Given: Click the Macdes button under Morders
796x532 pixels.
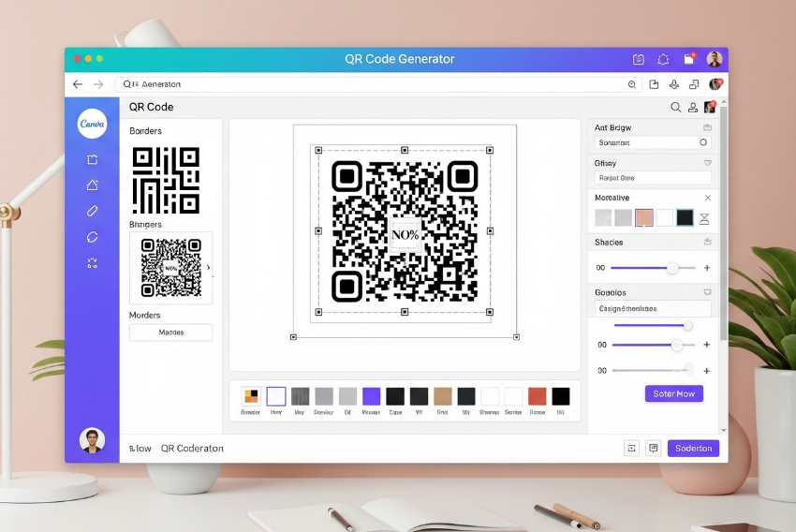Looking at the screenshot, I should [x=171, y=332].
